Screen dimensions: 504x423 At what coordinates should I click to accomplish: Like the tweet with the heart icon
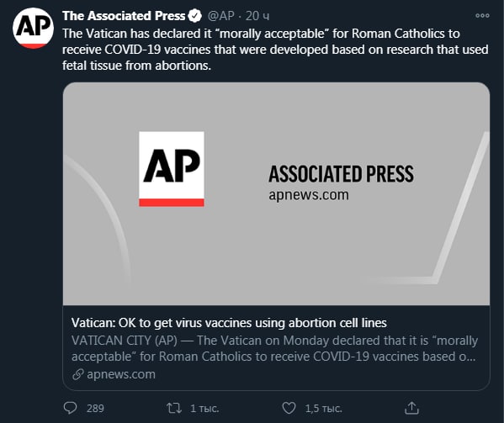point(289,408)
